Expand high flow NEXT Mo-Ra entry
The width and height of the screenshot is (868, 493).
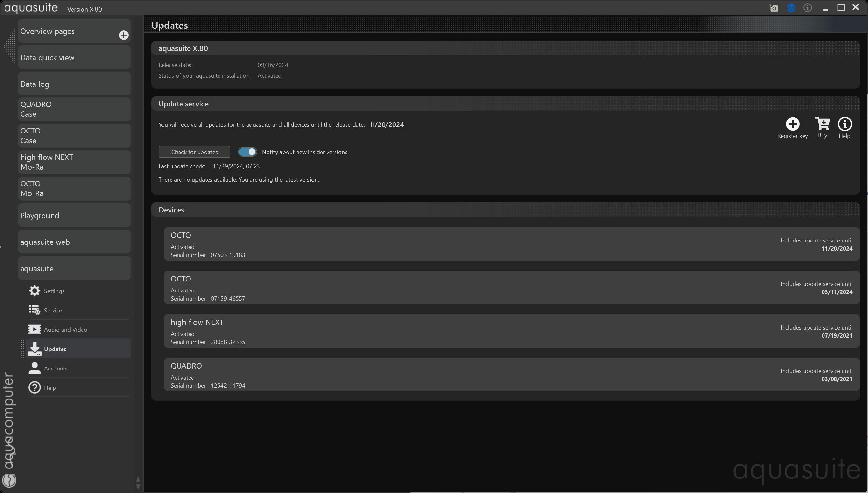pos(74,162)
